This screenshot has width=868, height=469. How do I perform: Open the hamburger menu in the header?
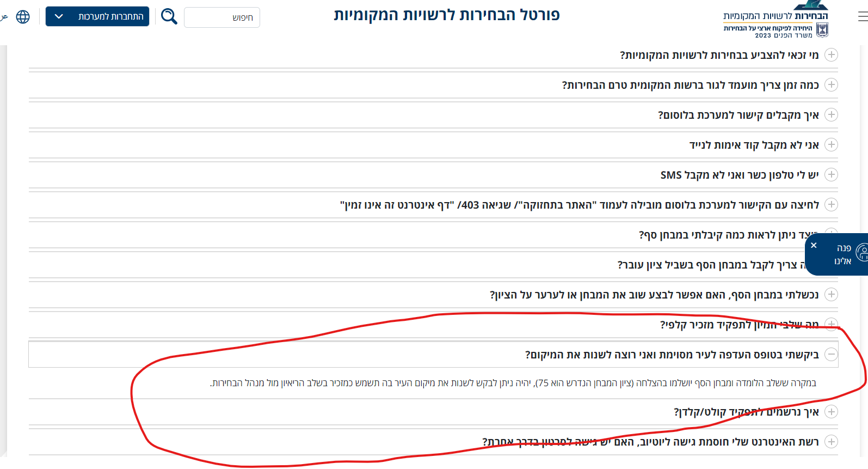(x=863, y=17)
